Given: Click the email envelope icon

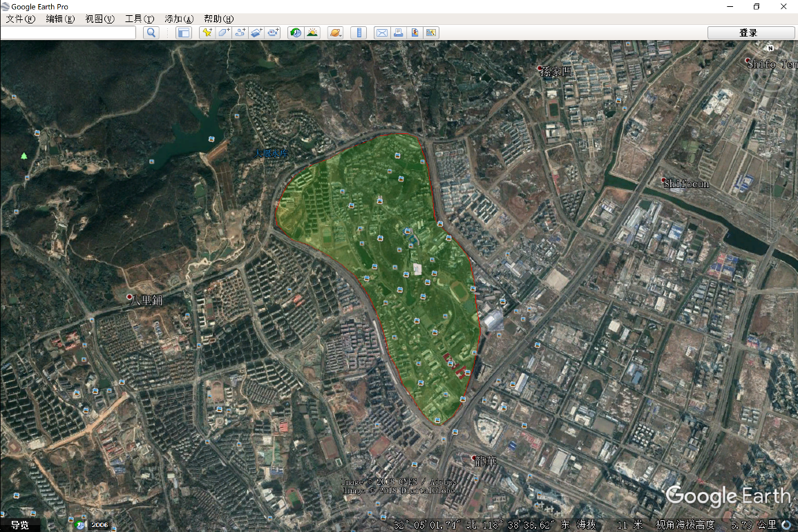Looking at the screenshot, I should pos(381,32).
